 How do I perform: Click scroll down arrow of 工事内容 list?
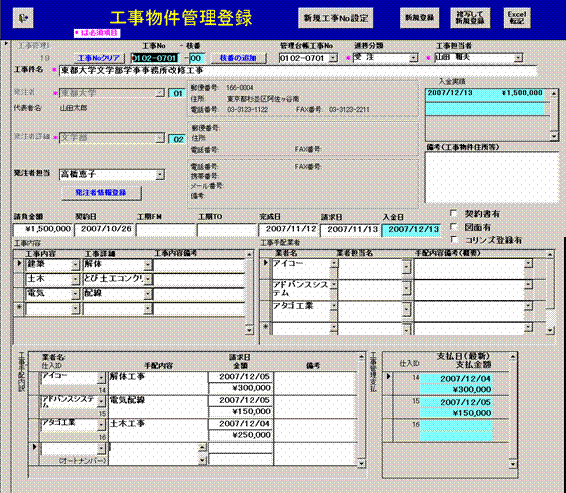(249, 330)
